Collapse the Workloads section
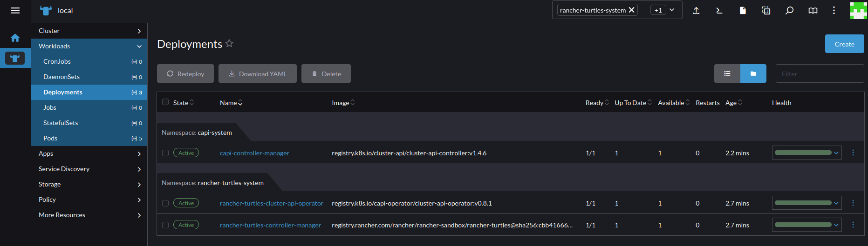The image size is (868, 246). tap(139, 46)
